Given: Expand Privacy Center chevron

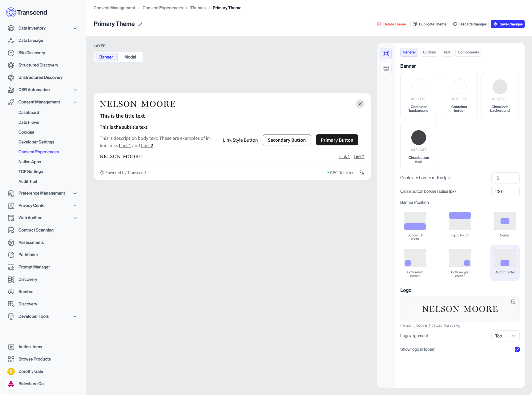Looking at the screenshot, I should 75,206.
